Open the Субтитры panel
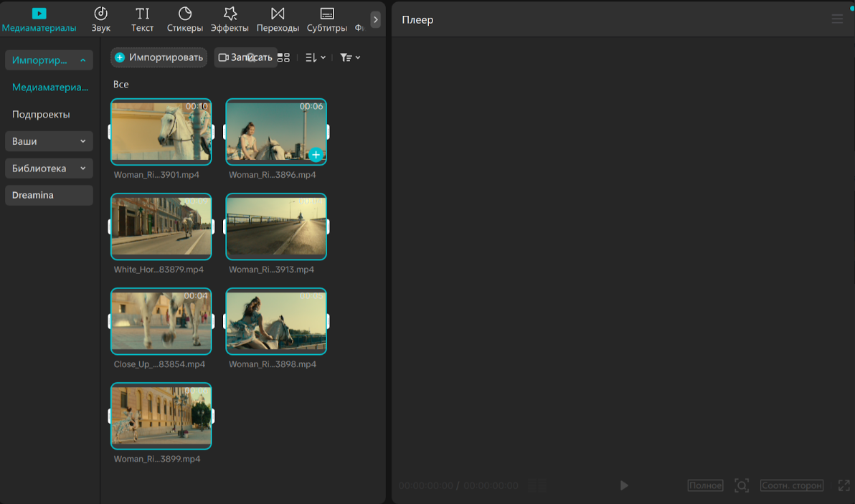The width and height of the screenshot is (855, 504). 326,19
